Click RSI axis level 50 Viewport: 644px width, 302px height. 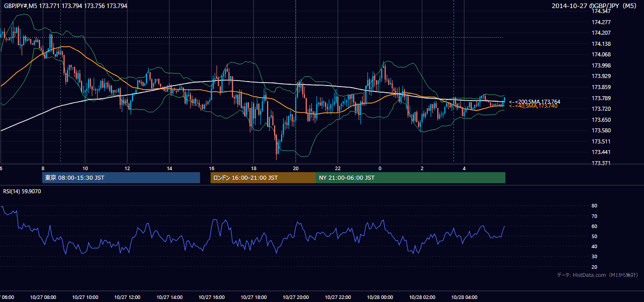tap(594, 236)
